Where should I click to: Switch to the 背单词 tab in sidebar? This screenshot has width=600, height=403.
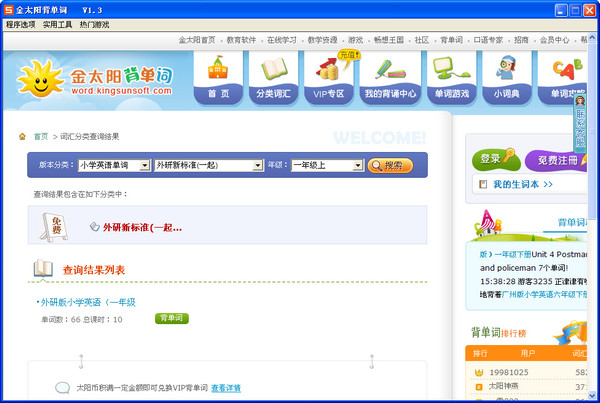[572, 222]
